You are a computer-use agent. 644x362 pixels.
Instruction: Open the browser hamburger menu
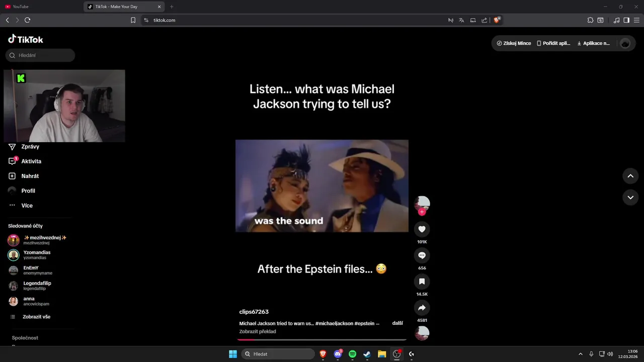tap(636, 20)
